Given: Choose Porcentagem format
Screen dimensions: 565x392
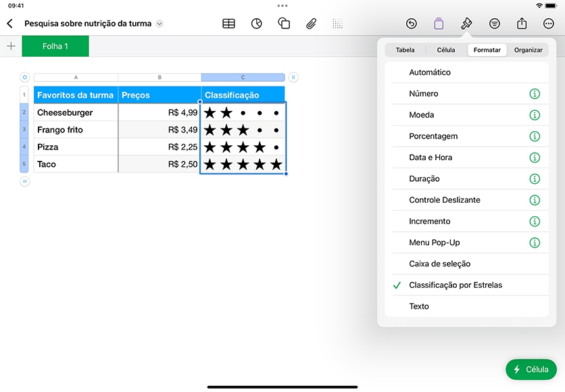Looking at the screenshot, I should click(x=466, y=137).
